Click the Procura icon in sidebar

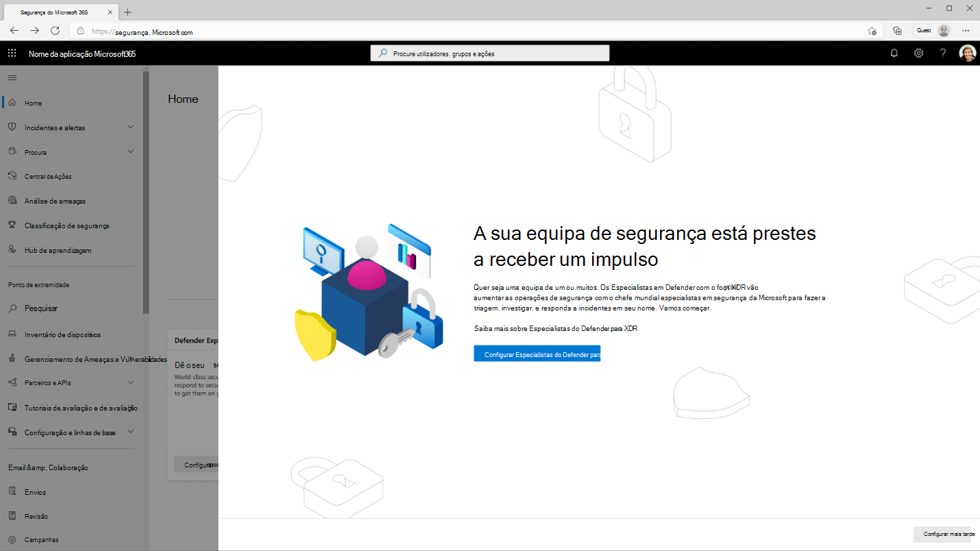click(12, 152)
